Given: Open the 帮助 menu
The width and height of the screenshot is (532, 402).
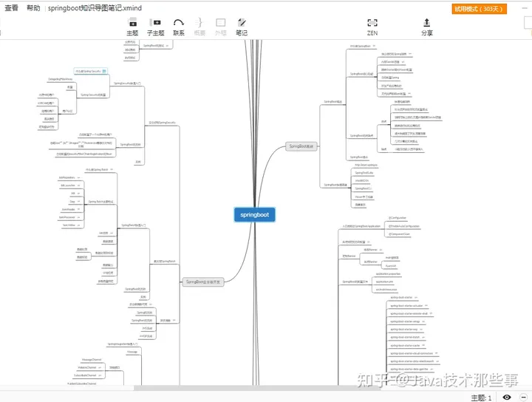Looking at the screenshot, I should (33, 8).
